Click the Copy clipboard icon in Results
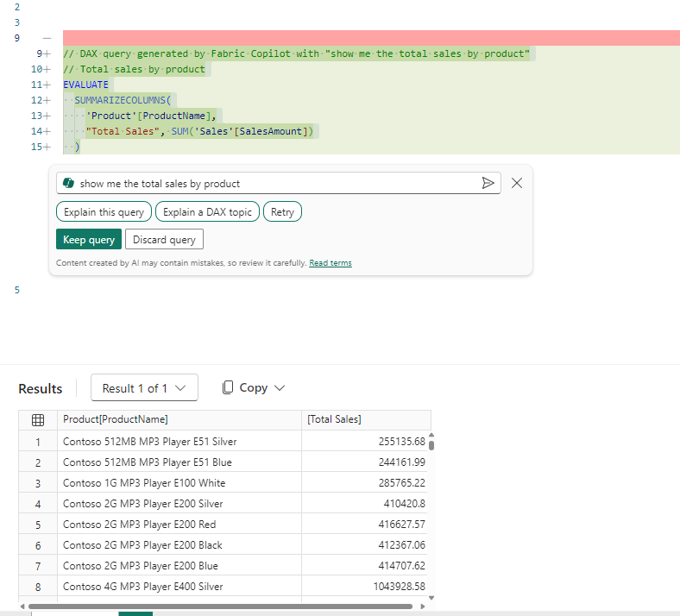680x616 pixels. click(x=228, y=388)
